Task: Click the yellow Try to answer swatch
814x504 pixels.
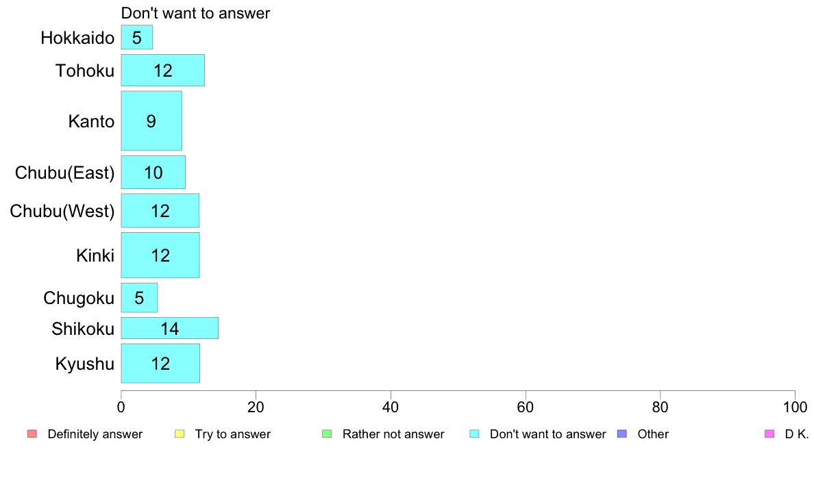Action: coord(180,434)
